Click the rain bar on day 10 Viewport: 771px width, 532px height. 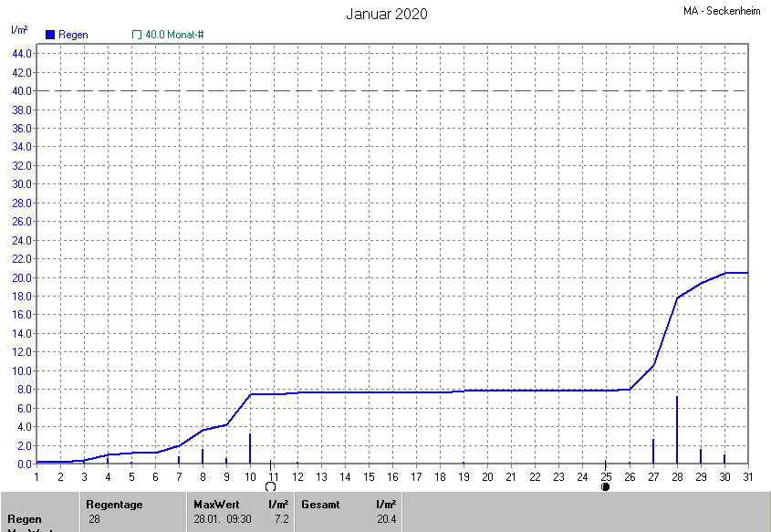pyautogui.click(x=250, y=448)
